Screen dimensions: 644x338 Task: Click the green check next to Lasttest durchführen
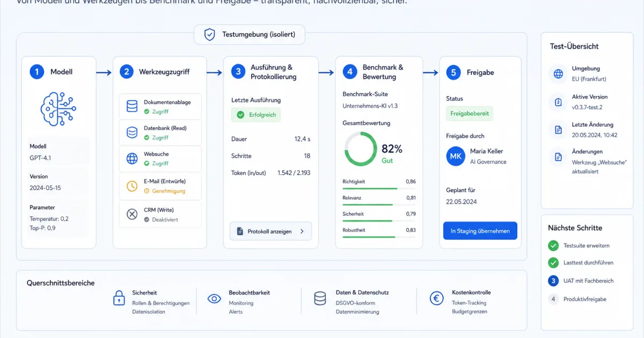coord(553,263)
